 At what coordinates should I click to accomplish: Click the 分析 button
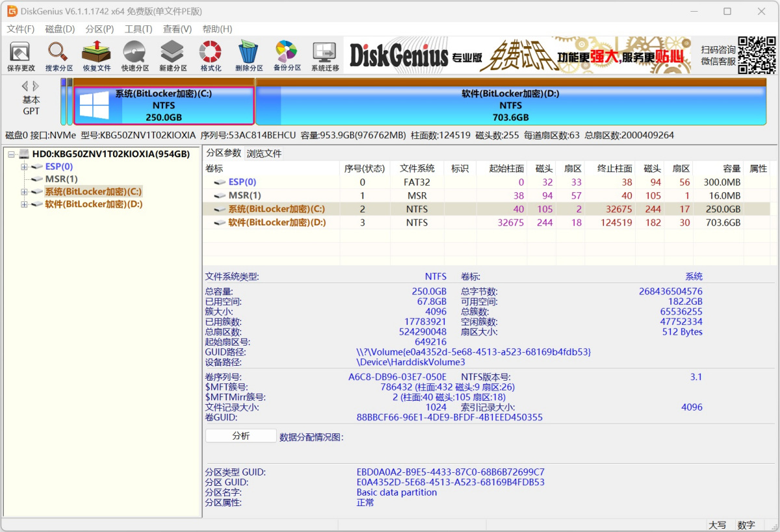pyautogui.click(x=240, y=435)
